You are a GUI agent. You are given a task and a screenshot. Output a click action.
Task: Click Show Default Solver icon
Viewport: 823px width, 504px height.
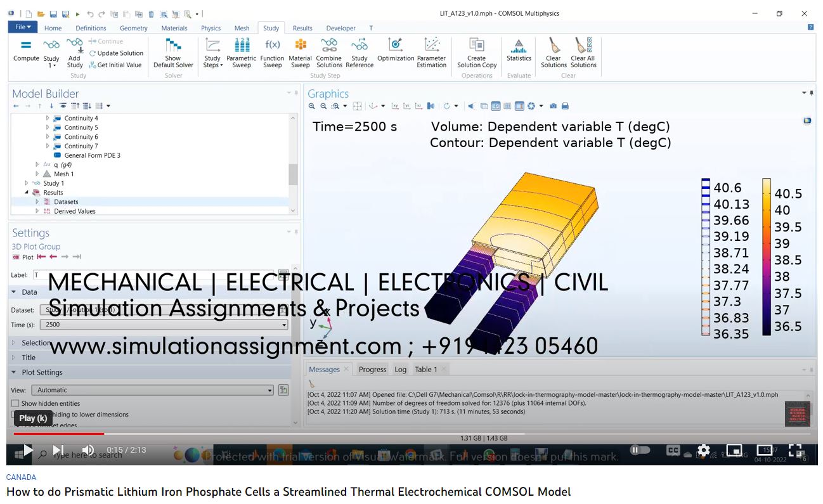(172, 45)
